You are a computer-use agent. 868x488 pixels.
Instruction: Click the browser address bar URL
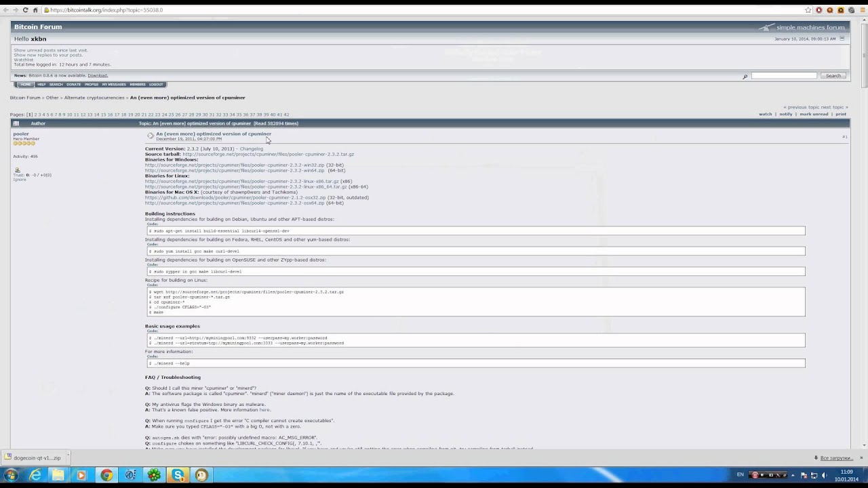coord(106,10)
